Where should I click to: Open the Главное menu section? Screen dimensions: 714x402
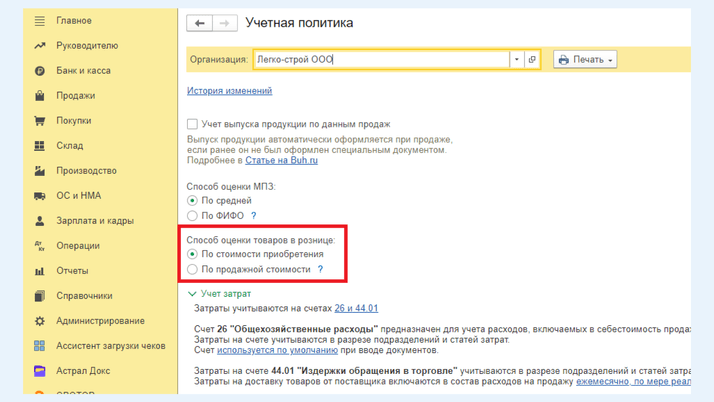(74, 20)
